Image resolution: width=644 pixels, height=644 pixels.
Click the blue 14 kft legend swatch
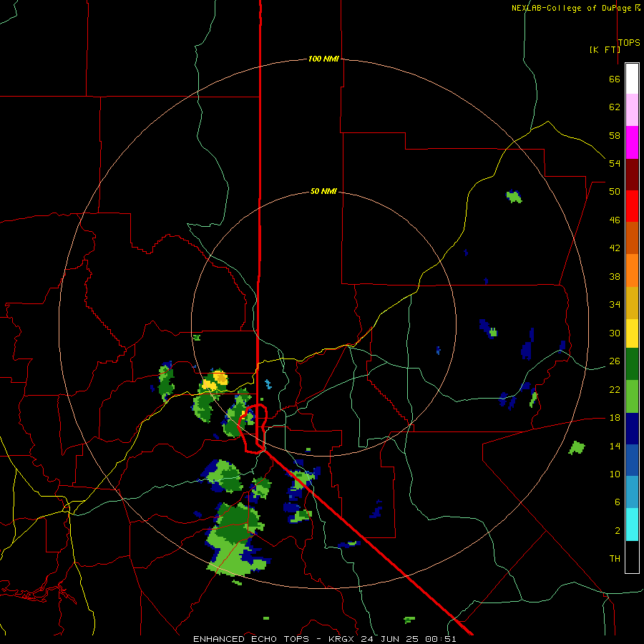pos(632,461)
